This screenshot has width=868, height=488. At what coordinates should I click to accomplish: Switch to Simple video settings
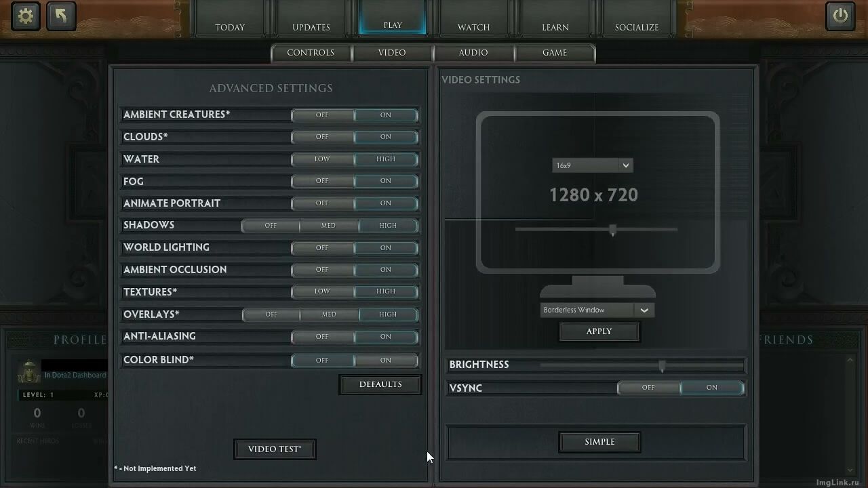click(599, 442)
